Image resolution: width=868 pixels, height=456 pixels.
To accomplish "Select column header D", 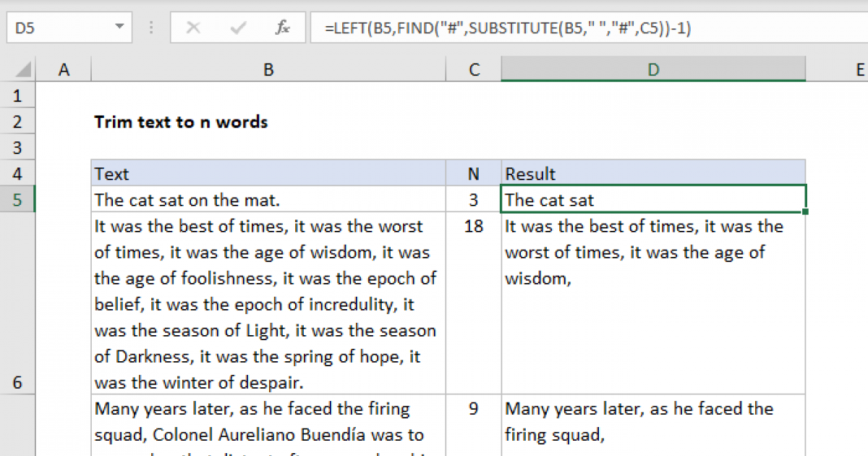I will point(653,69).
